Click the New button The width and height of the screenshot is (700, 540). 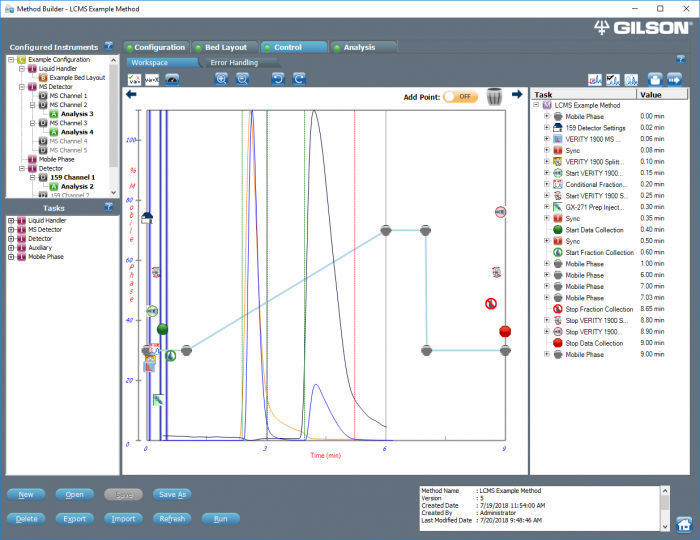point(26,494)
